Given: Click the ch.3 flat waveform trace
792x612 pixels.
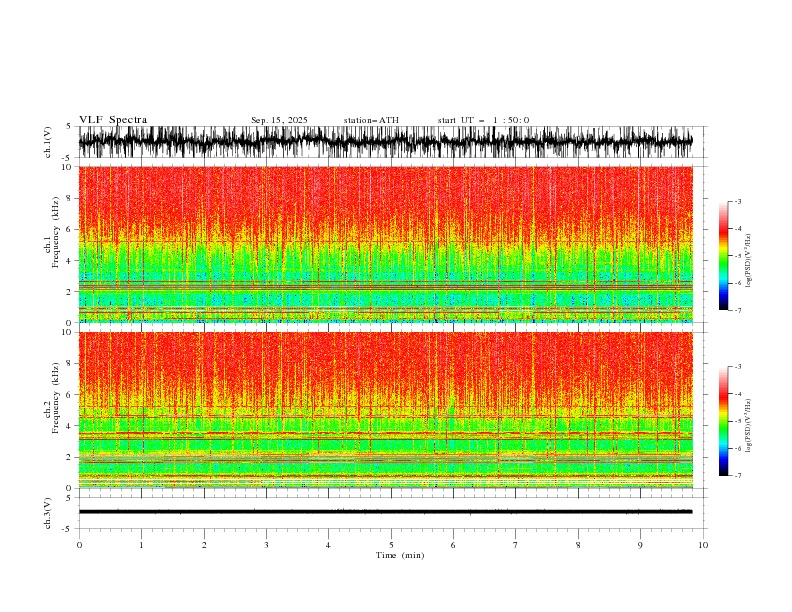Looking at the screenshot, I should click(385, 512).
